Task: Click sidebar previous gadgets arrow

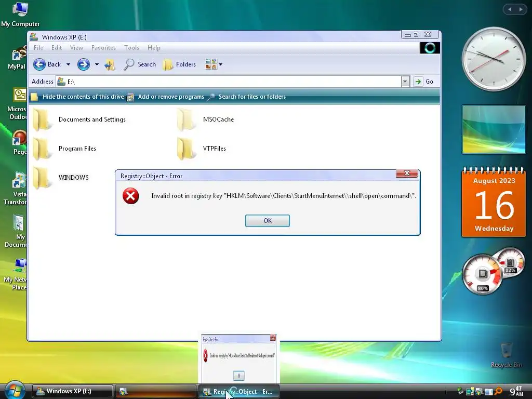Action: 510,9
